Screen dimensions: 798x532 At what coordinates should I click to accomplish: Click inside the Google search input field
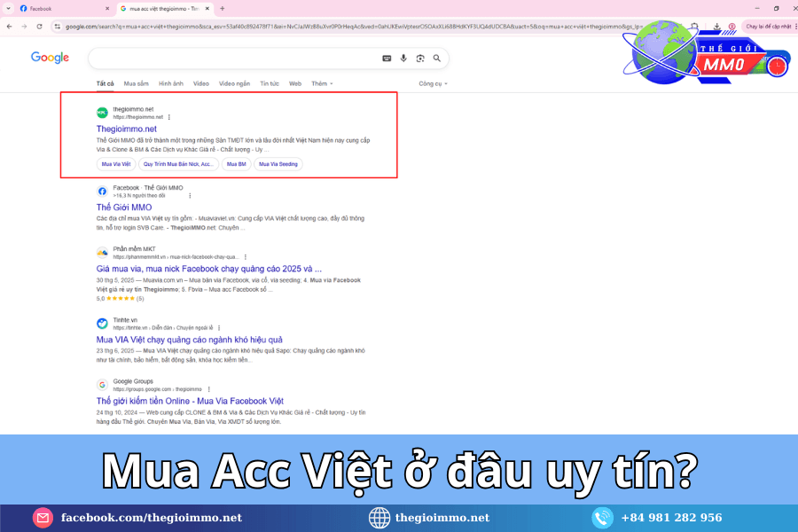pos(231,59)
